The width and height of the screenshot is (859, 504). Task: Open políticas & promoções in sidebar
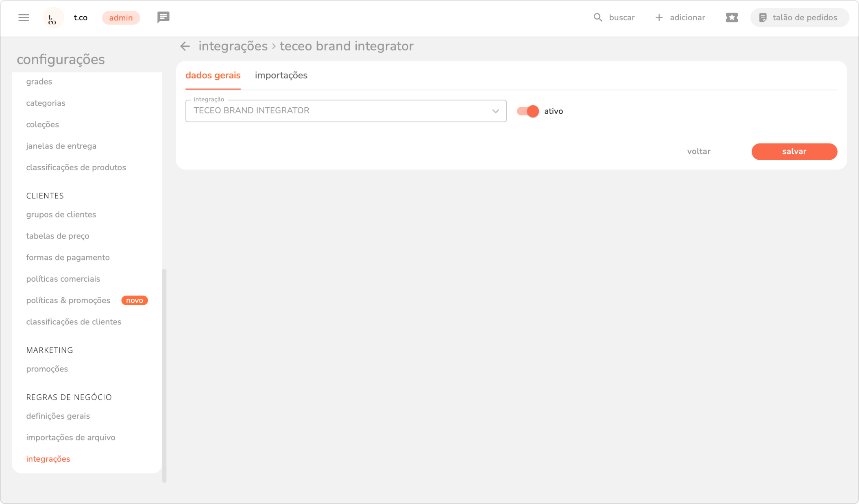pos(68,300)
